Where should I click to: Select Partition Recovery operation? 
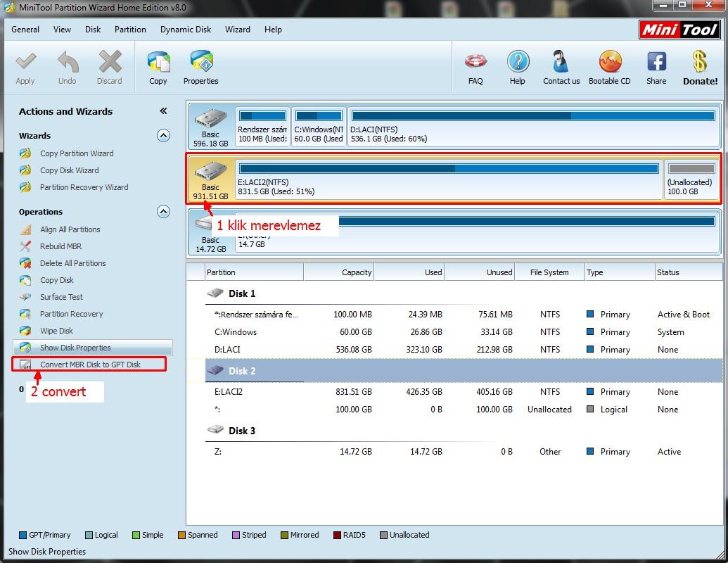pyautogui.click(x=72, y=314)
